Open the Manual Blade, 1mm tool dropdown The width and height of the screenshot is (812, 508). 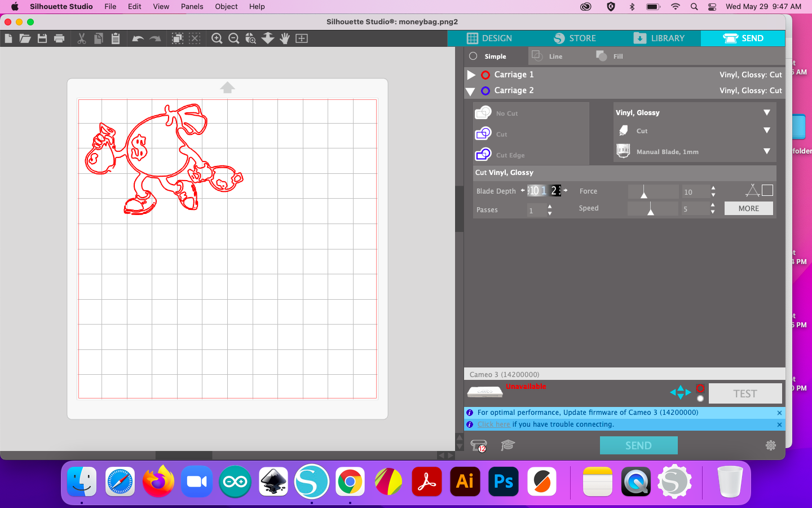point(767,151)
